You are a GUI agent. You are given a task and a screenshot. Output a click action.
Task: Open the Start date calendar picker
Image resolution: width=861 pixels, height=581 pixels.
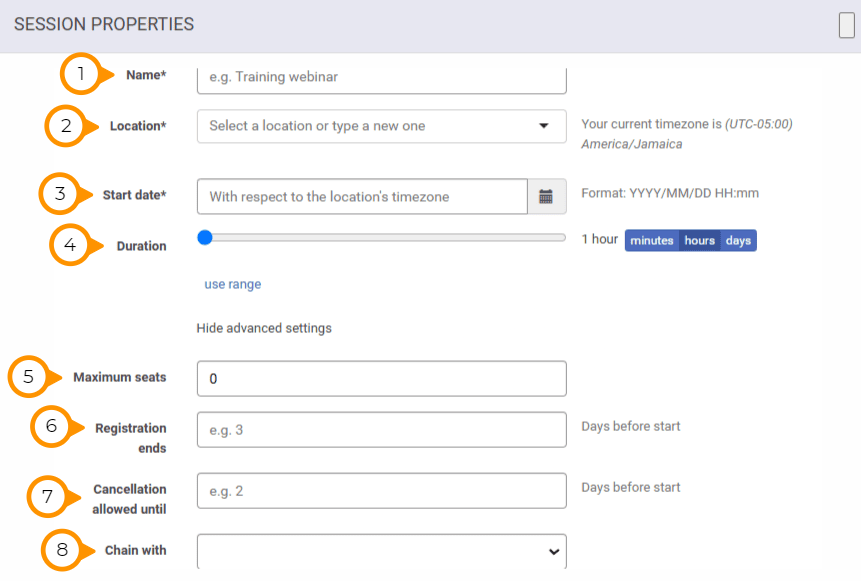[x=546, y=197]
